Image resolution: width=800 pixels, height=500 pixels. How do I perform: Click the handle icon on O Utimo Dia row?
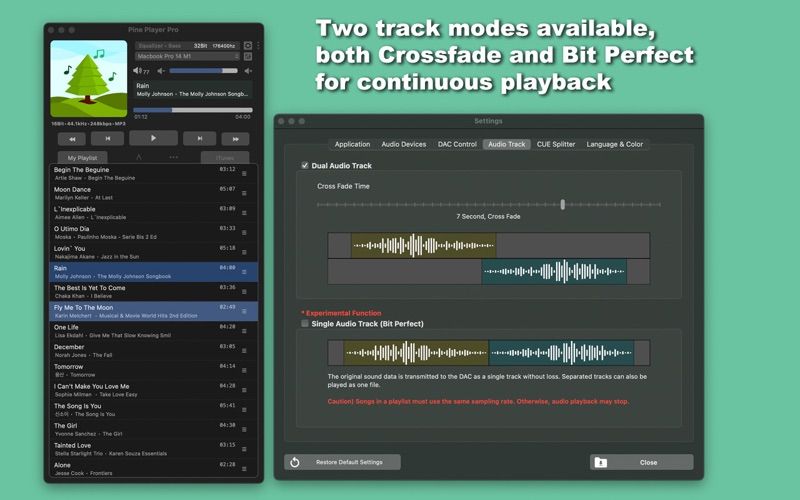pyautogui.click(x=244, y=233)
